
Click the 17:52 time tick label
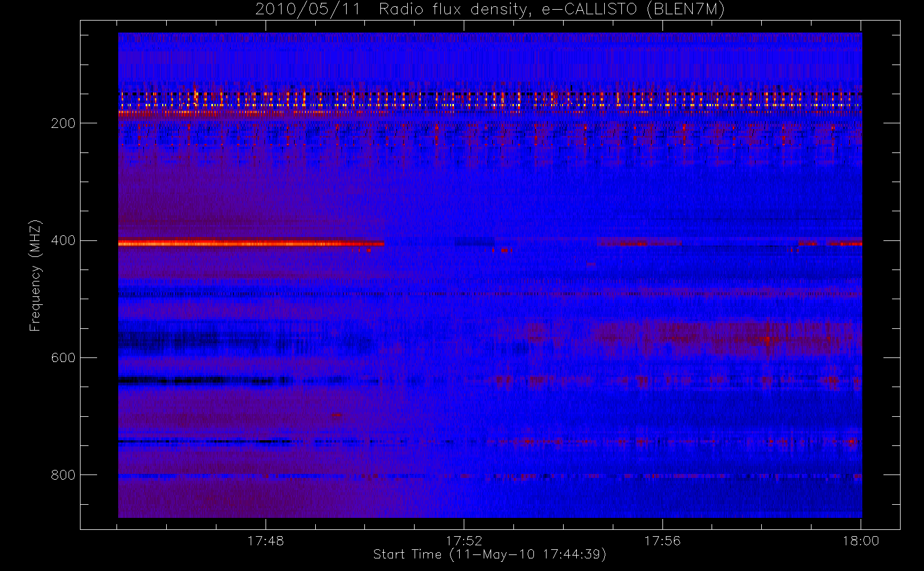(x=464, y=541)
